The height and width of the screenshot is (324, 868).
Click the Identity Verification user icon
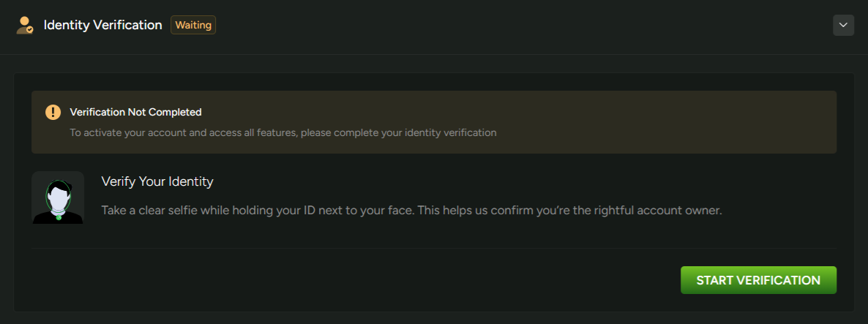coord(24,25)
